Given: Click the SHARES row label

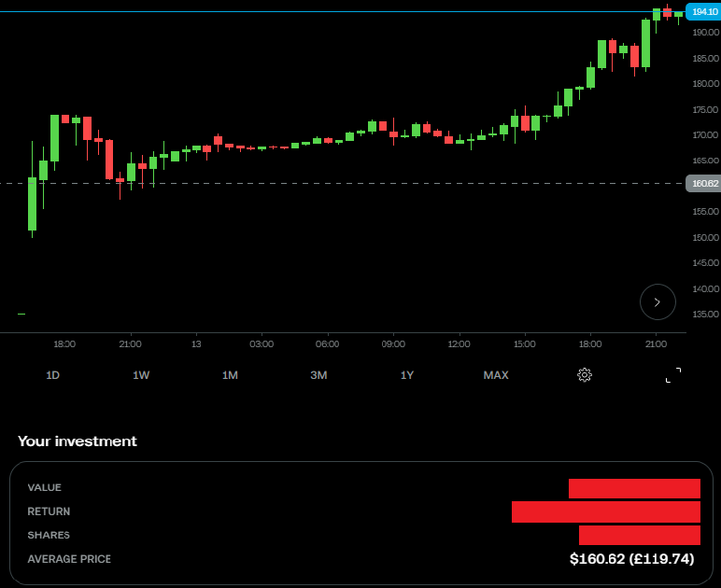Looking at the screenshot, I should click(49, 535).
